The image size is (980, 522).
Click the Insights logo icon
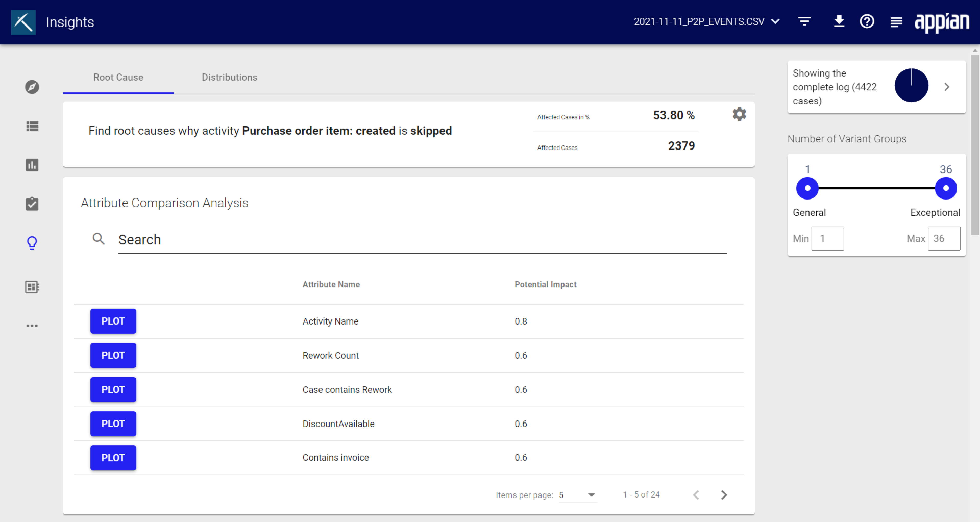(23, 22)
